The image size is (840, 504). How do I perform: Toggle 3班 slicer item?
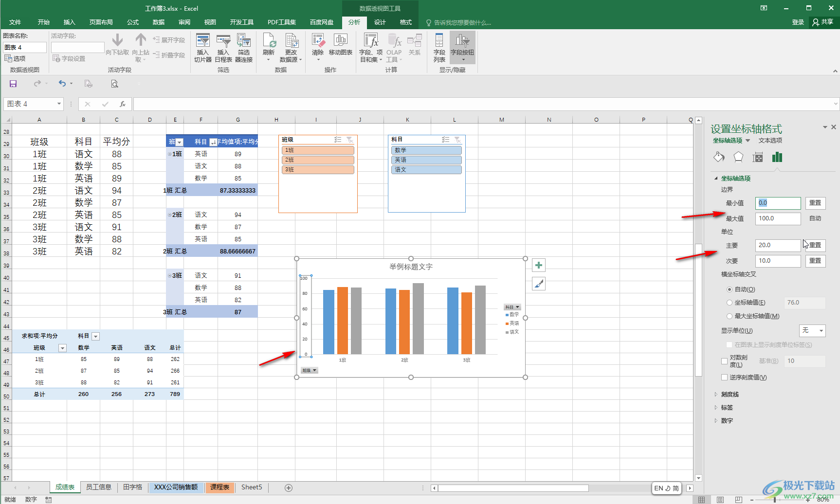(x=318, y=170)
